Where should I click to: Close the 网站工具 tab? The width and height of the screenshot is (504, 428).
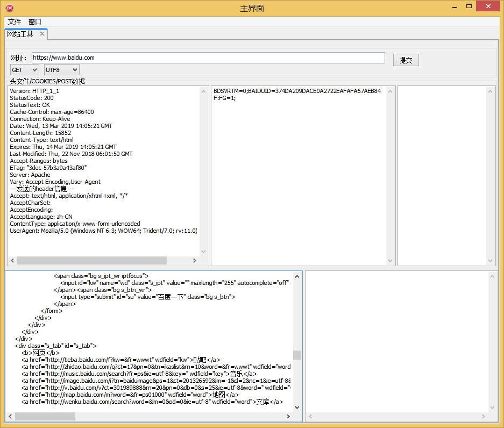[x=42, y=34]
